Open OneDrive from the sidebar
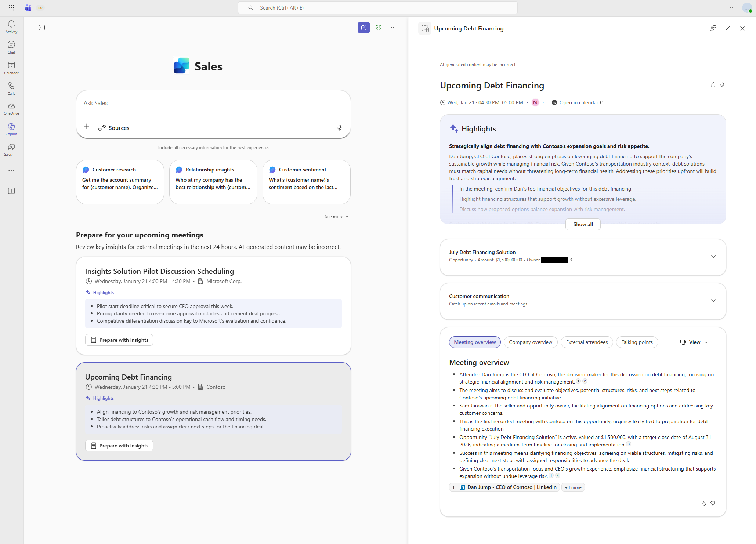This screenshot has height=544, width=756. click(x=11, y=108)
